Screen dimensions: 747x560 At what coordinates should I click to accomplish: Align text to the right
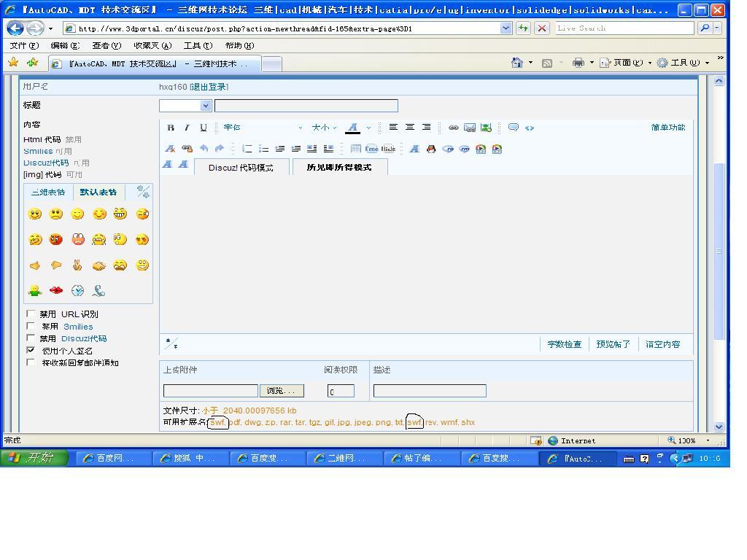[426, 127]
